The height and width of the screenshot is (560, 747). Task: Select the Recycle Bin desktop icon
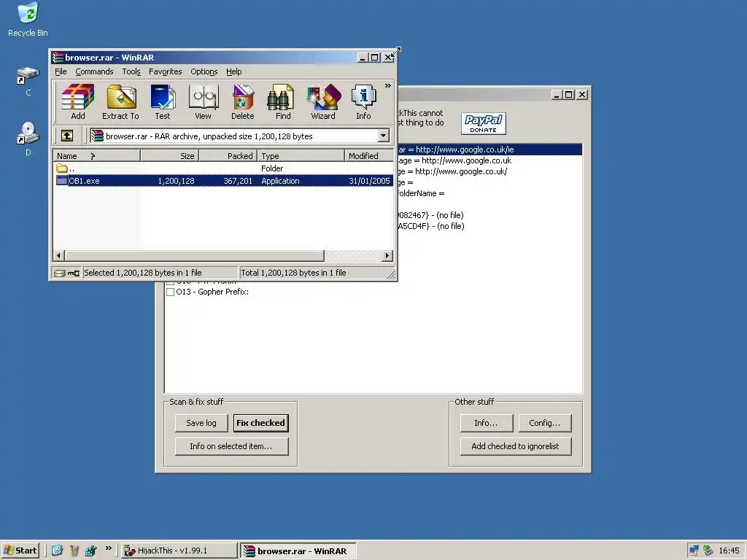point(28,20)
